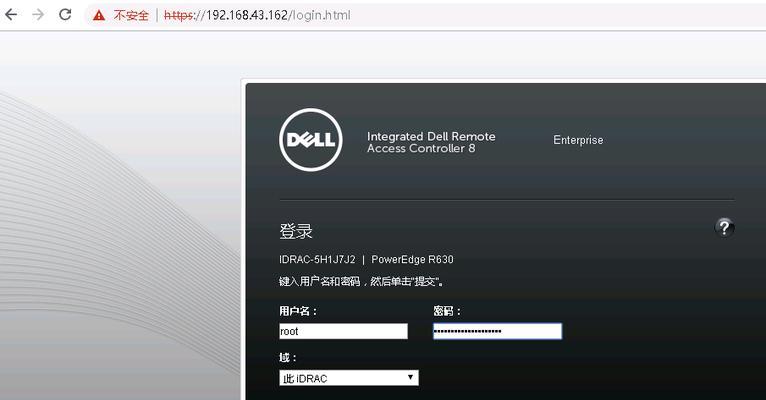Click the 域 label
The width and height of the screenshot is (766, 400).
tap(288, 358)
